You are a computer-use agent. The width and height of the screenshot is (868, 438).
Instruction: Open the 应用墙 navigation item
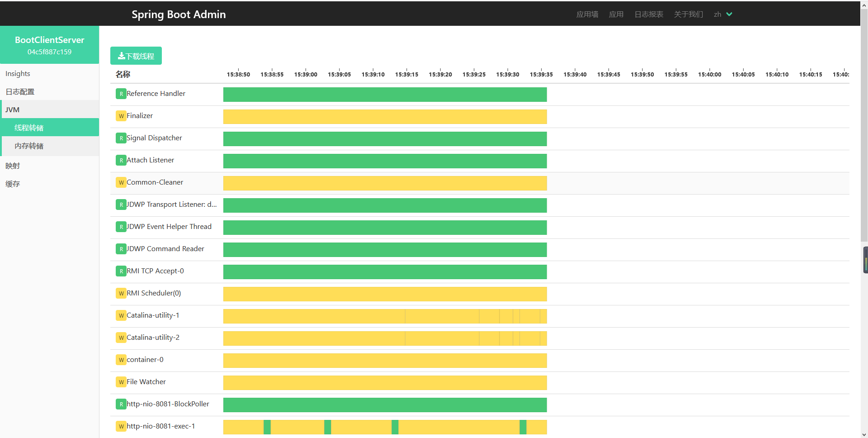(587, 14)
